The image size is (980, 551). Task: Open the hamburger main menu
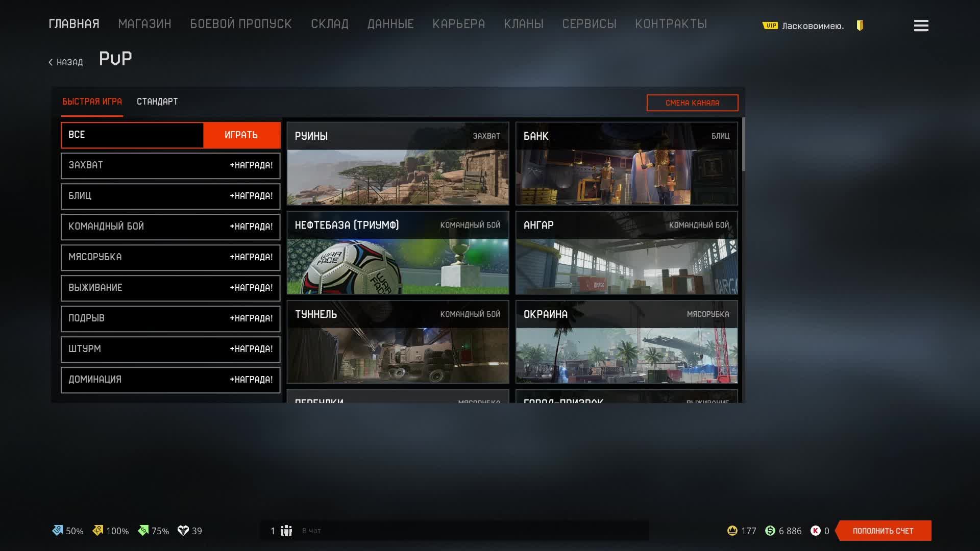(921, 26)
